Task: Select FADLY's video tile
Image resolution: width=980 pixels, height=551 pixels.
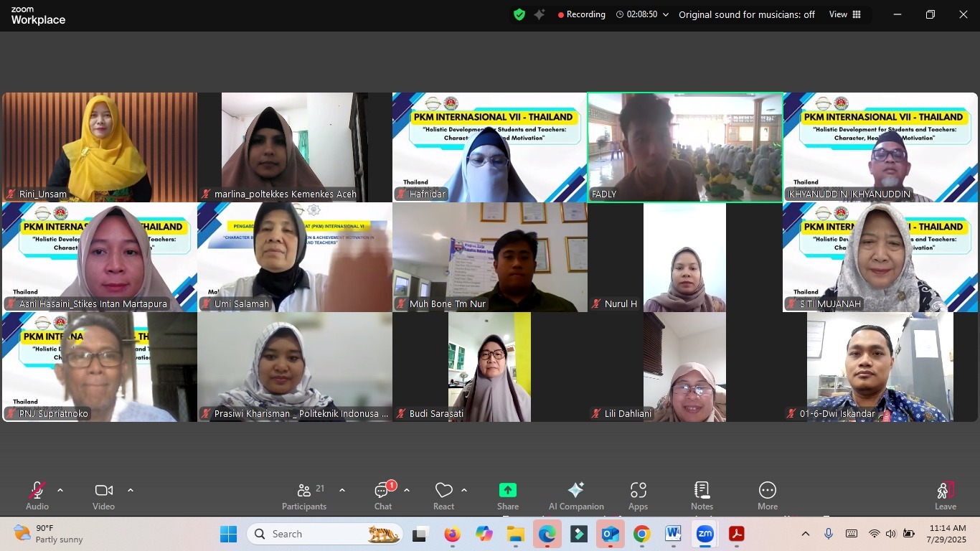Action: (684, 147)
